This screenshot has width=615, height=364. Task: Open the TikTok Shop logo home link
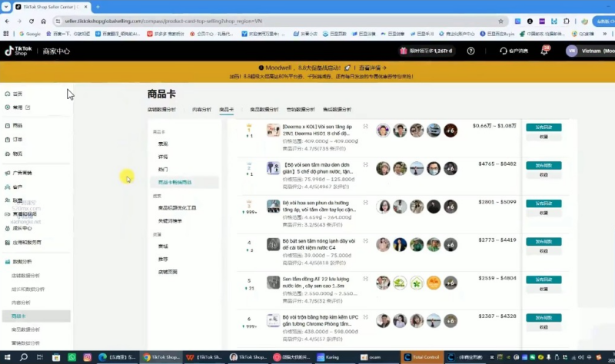[x=18, y=51]
